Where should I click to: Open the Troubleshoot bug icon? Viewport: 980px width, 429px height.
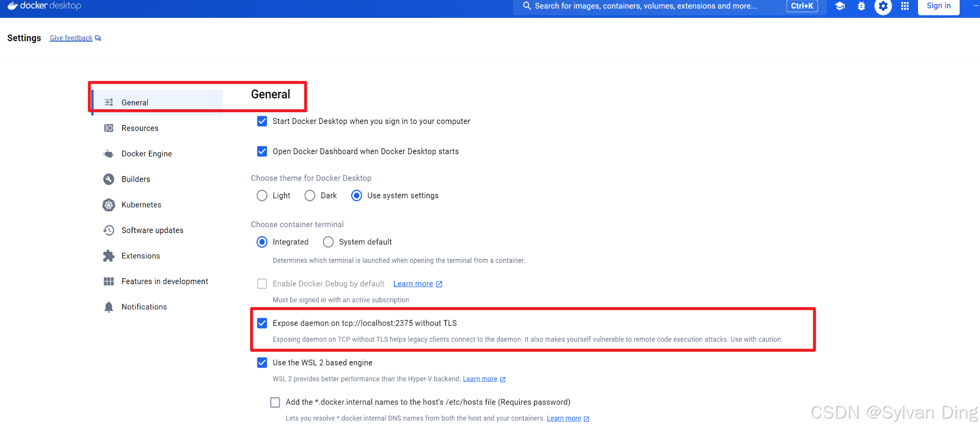(x=861, y=6)
